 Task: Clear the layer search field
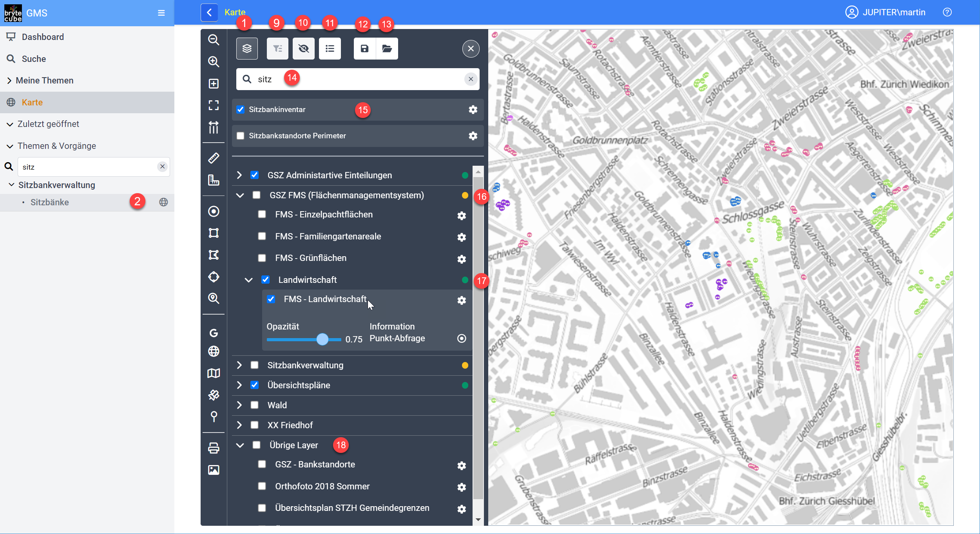click(x=471, y=79)
